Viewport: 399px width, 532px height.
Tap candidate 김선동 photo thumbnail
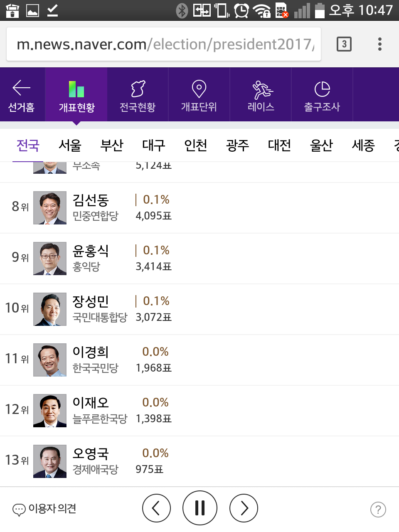(x=50, y=208)
